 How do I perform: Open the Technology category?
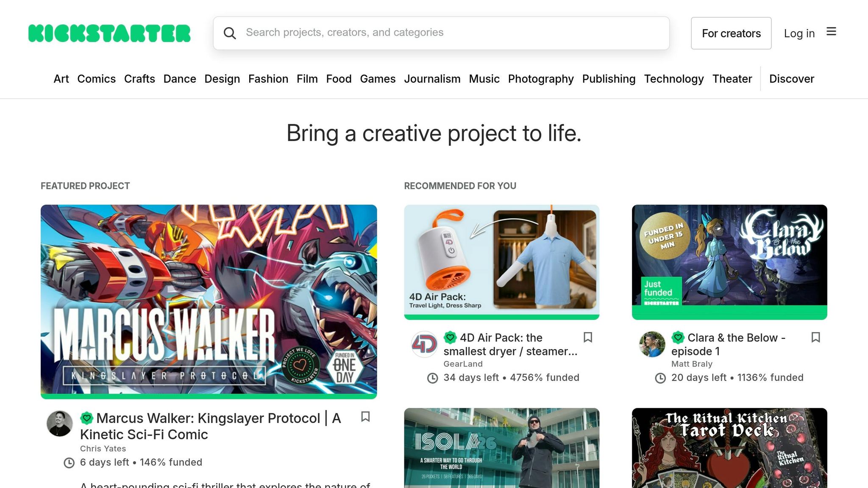pyautogui.click(x=674, y=79)
